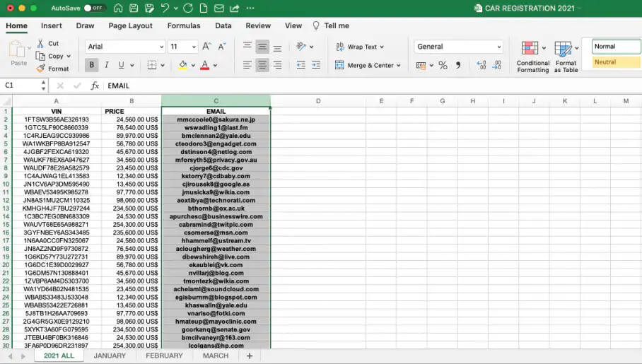Screen dimensions: 642x364
Task: Switch to JANUARY sheet tab
Action: click(110, 356)
